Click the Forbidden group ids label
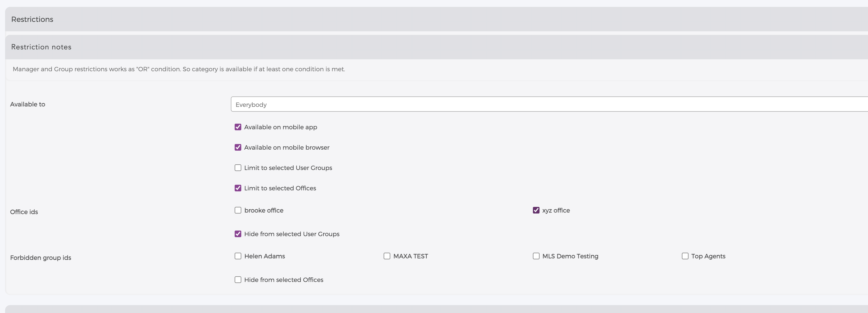 [40, 258]
